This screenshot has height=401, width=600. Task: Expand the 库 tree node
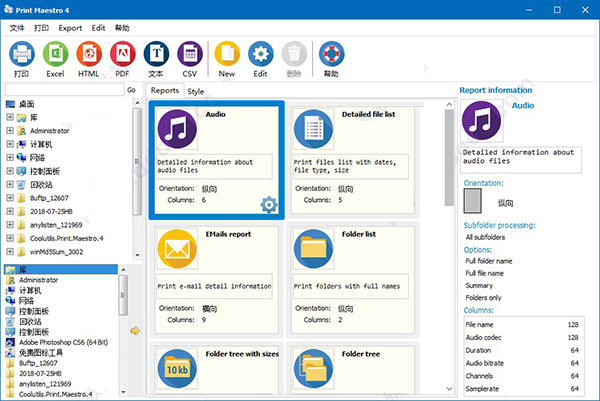(10, 117)
